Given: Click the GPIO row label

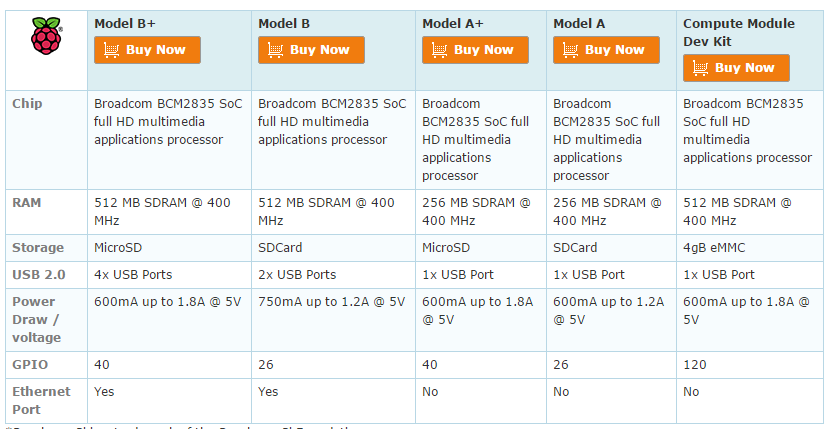Looking at the screenshot, I should click(x=30, y=365).
